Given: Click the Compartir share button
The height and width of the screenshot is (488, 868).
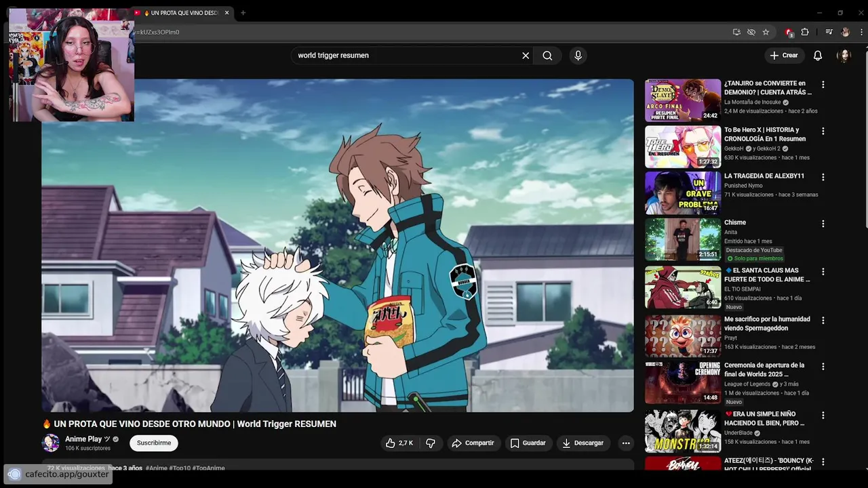Looking at the screenshot, I should point(473,443).
